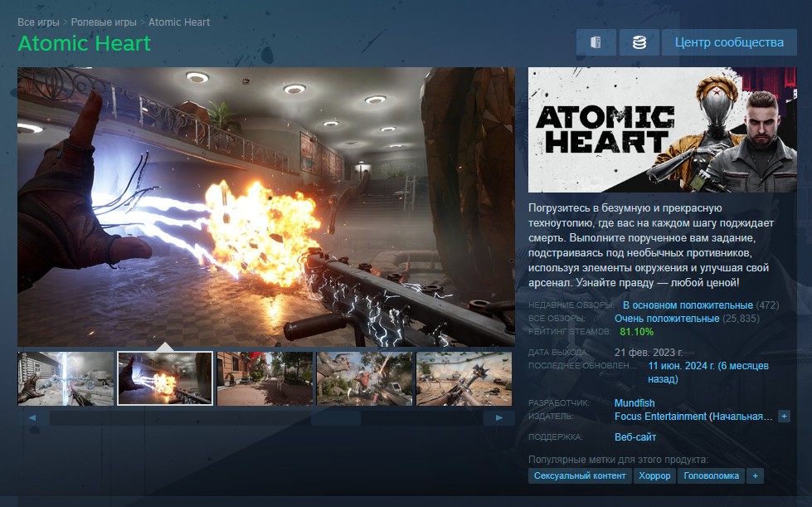Select fourth thumbnail with robot fight
The image size is (812, 507).
click(365, 378)
